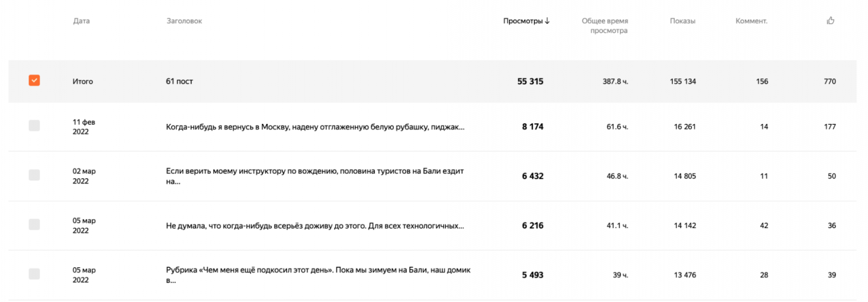Screen dimensions: 868x302
Task: Click the 8 174 views value
Action: 532,127
